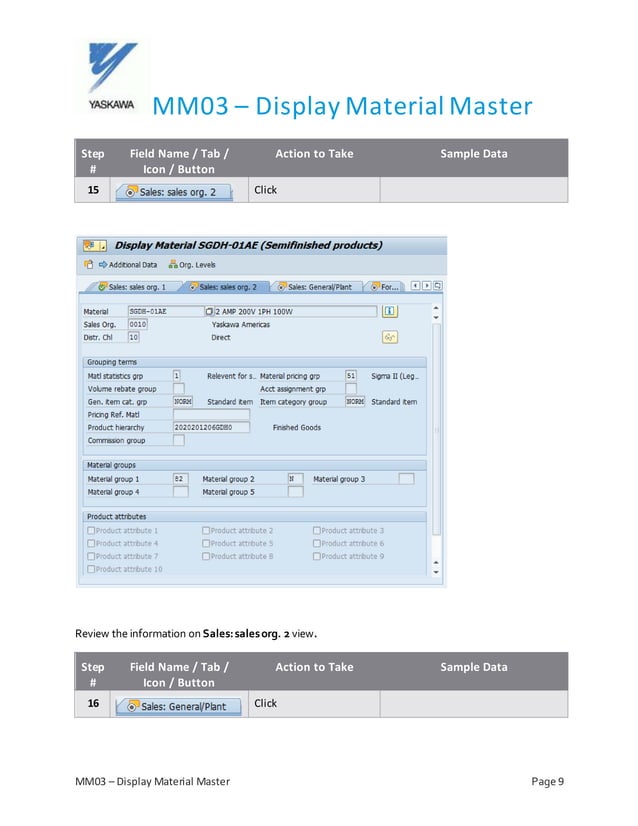638x826 pixels.
Task: Click the Sigma II (Leg.. text
Action: tap(395, 376)
